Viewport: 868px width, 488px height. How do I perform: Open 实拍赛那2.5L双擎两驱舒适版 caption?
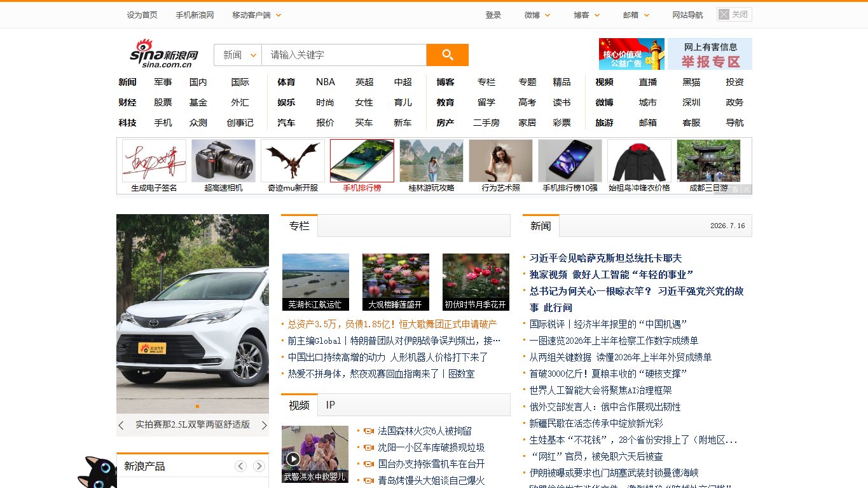click(x=193, y=424)
